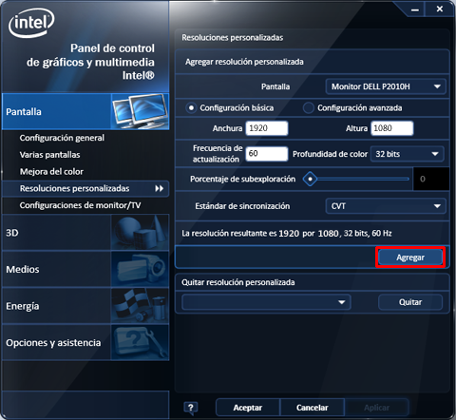The width and height of the screenshot is (456, 420).
Task: Click the Medios camcorder icon
Action: 140,269
